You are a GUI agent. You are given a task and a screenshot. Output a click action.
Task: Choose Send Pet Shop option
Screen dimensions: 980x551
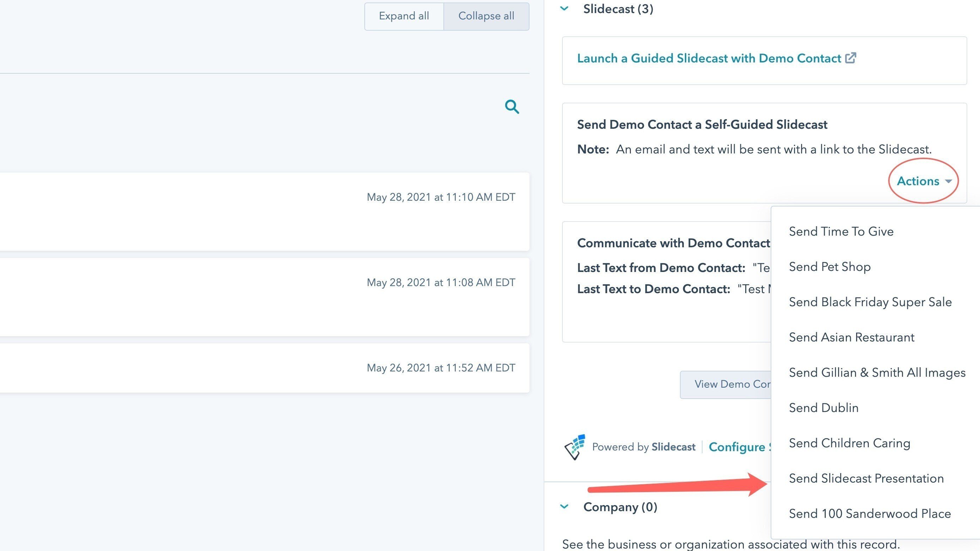pos(830,267)
